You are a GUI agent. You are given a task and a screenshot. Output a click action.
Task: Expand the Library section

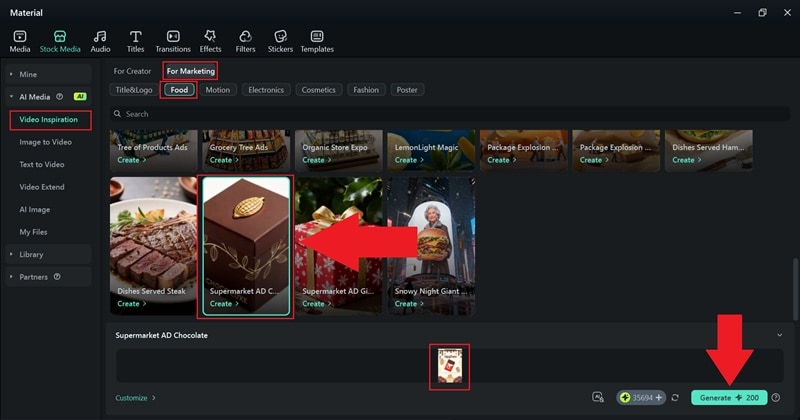(x=11, y=254)
